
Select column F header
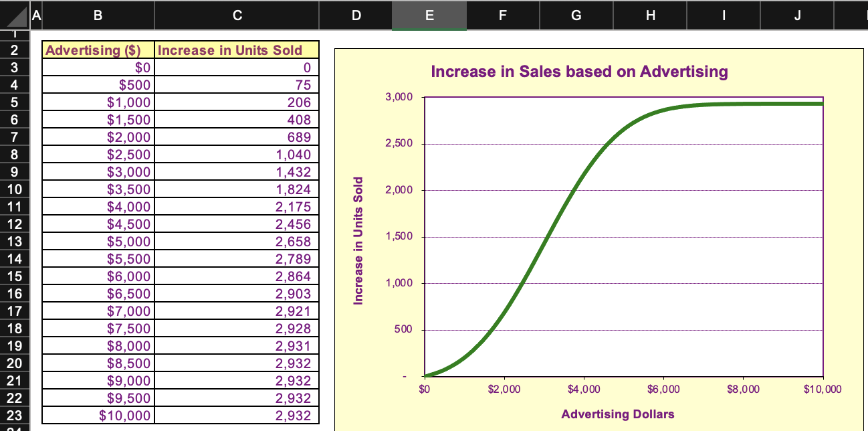[503, 15]
